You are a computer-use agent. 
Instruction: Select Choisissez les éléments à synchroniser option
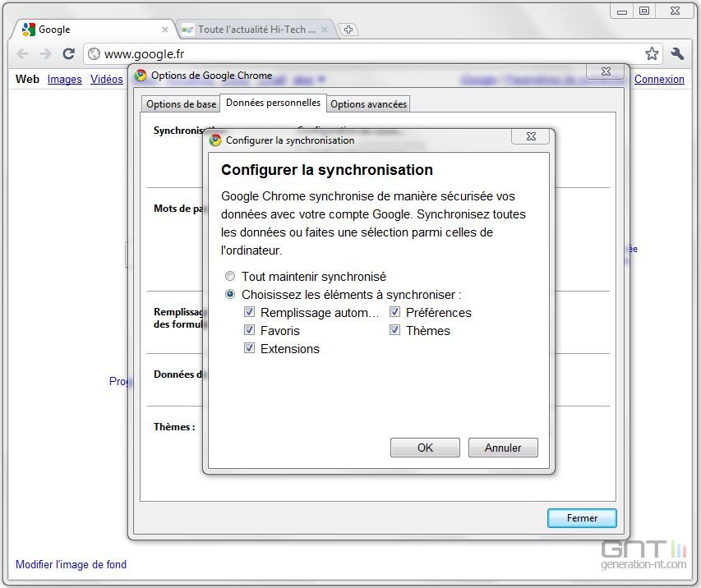click(x=230, y=294)
